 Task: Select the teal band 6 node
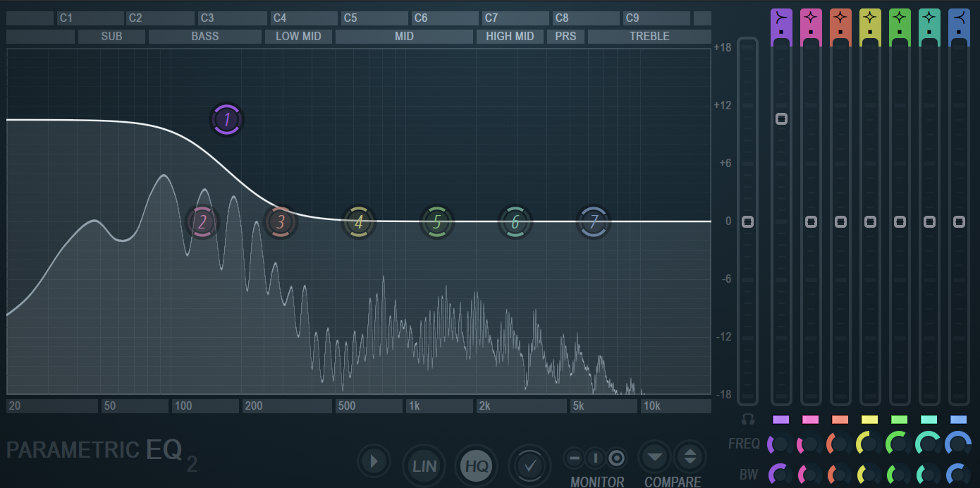point(515,222)
